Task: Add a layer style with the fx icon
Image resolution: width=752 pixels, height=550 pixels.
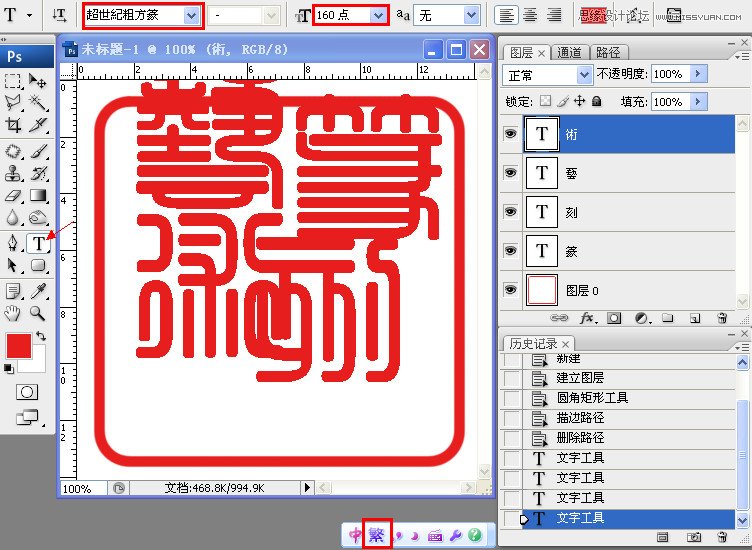Action: click(x=587, y=318)
